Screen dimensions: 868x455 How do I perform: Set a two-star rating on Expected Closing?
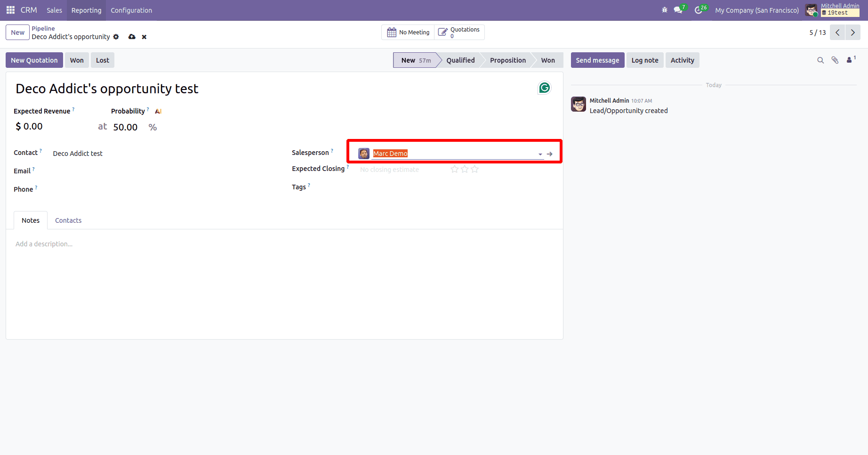pos(465,169)
